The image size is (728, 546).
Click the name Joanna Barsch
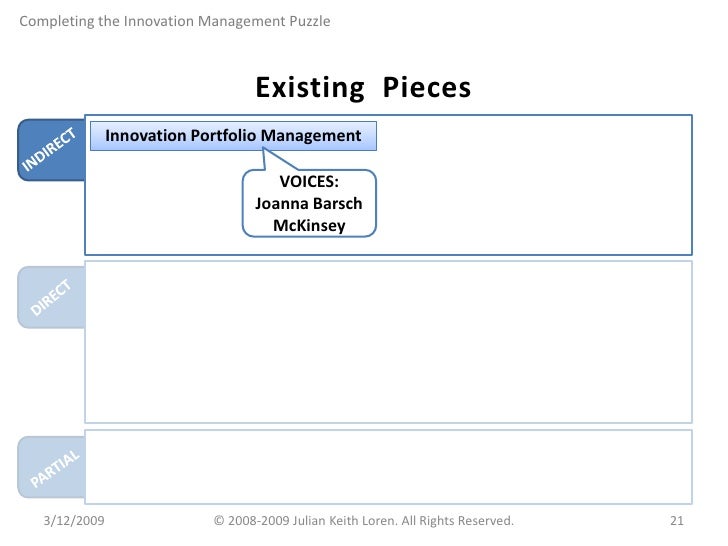point(309,204)
